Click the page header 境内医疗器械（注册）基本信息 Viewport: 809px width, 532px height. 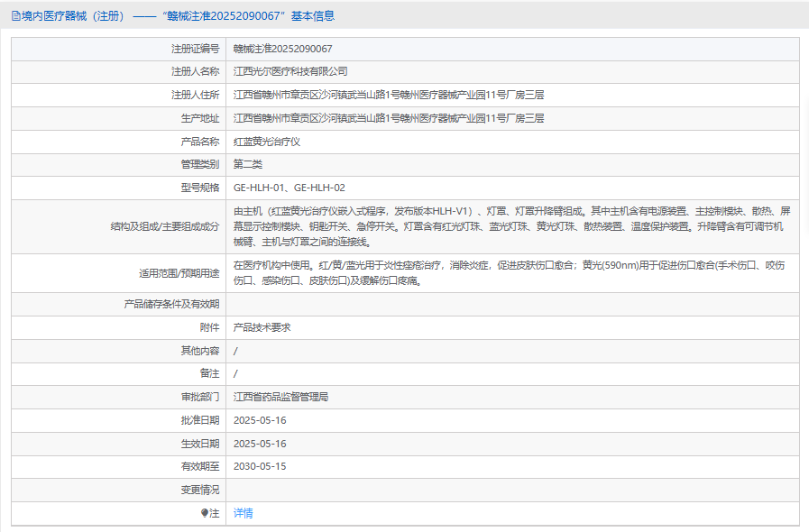coord(173,16)
